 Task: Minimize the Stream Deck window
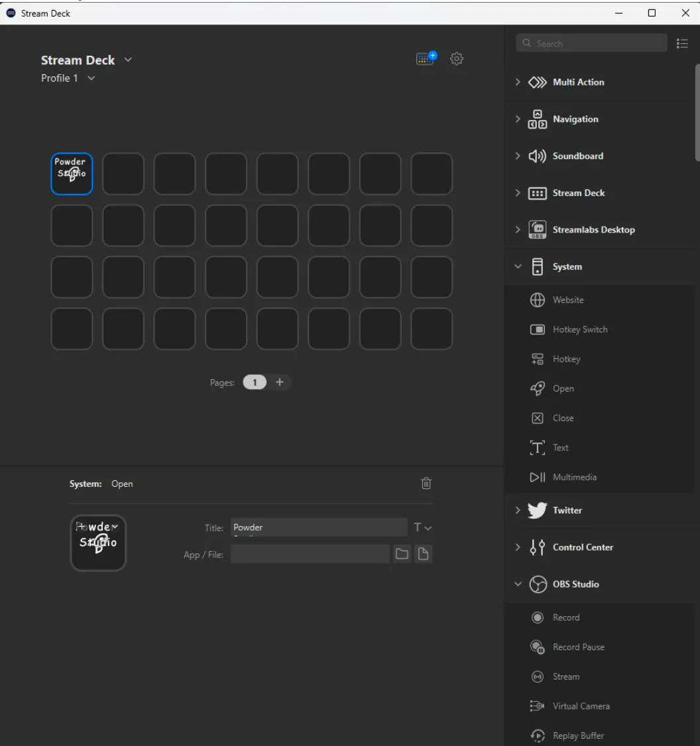618,13
